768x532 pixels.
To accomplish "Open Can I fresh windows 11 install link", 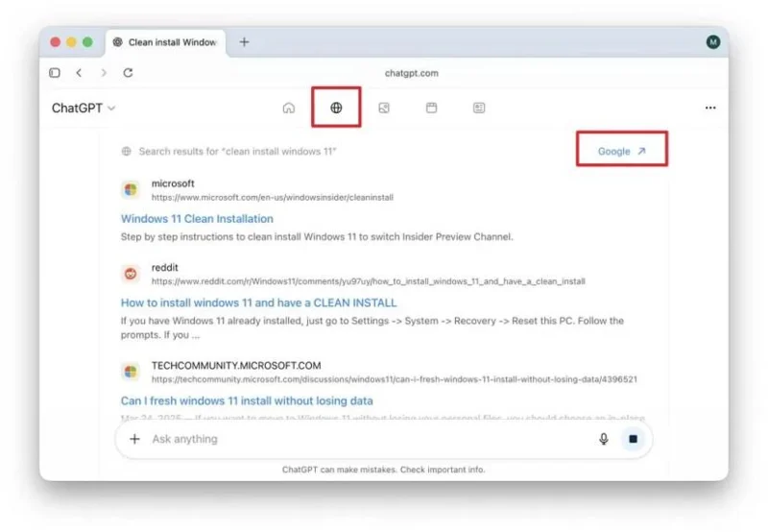I will pos(247,400).
